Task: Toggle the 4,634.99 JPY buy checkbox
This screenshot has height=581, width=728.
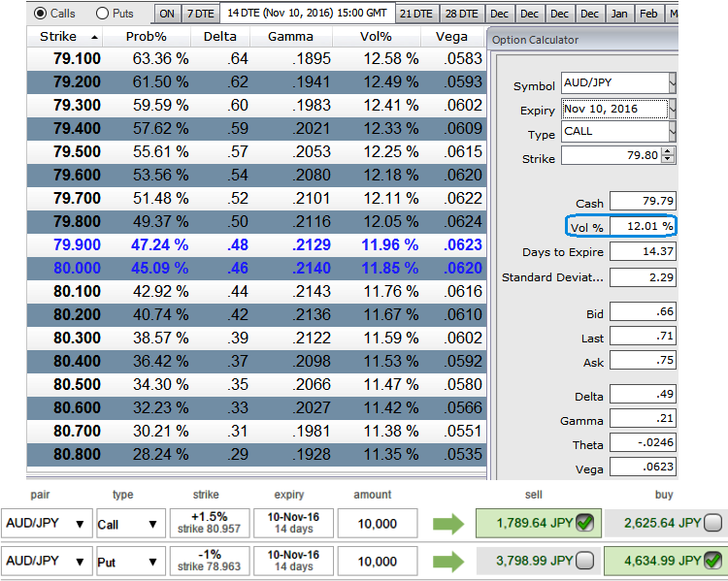Action: click(x=712, y=562)
